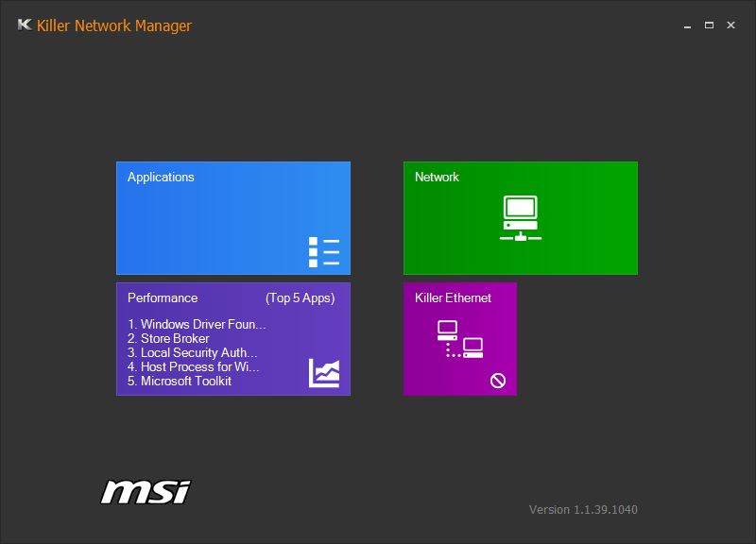
Task: Select Store Broker in top apps list
Action: [x=169, y=338]
